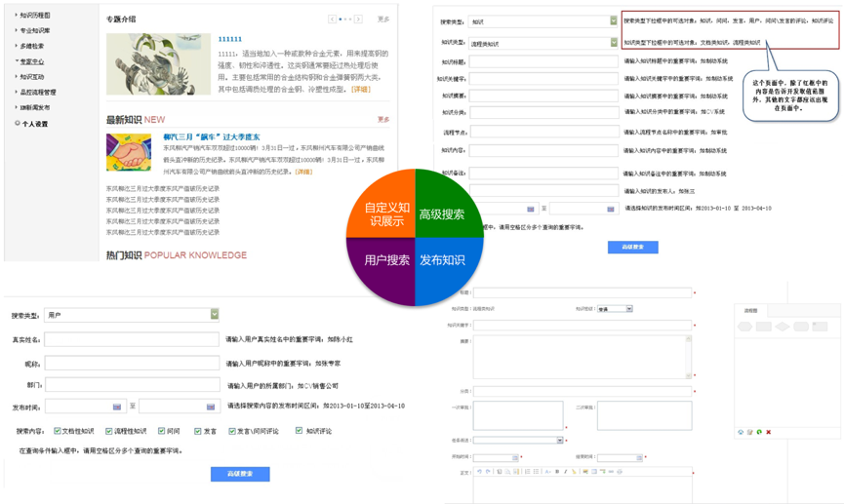Toggle 流程性知识 checkbox

point(108,430)
